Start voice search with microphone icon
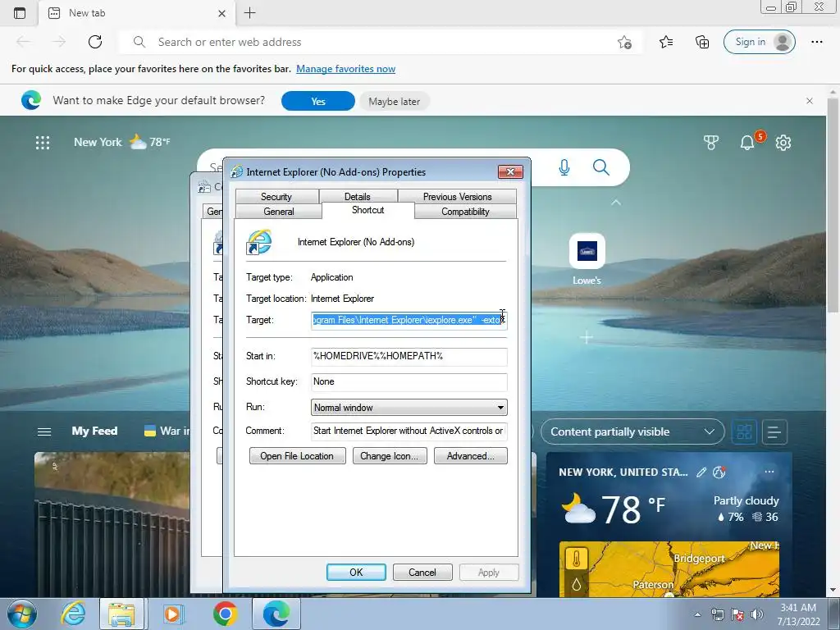The image size is (840, 630). click(564, 167)
